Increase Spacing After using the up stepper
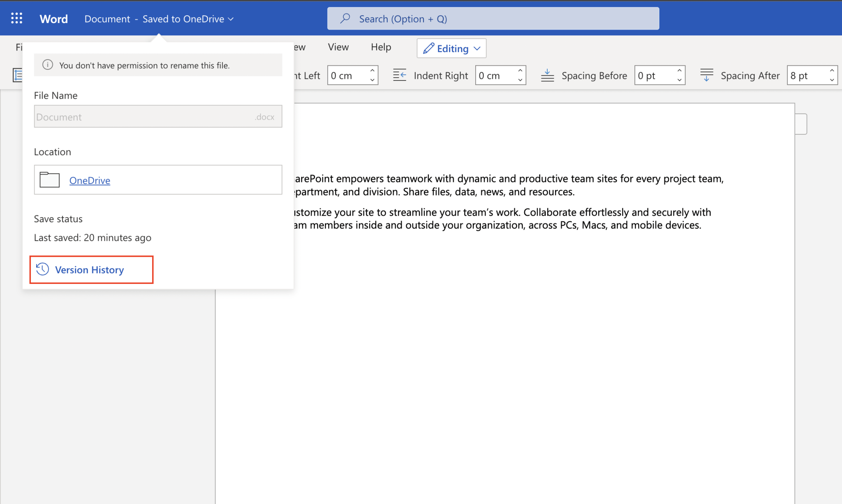Image resolution: width=842 pixels, height=504 pixels. 833,71
